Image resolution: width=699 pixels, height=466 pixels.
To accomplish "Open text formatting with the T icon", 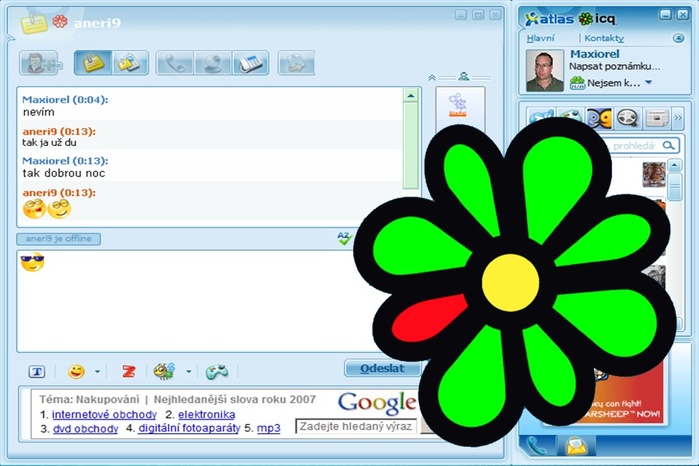I will 37,371.
